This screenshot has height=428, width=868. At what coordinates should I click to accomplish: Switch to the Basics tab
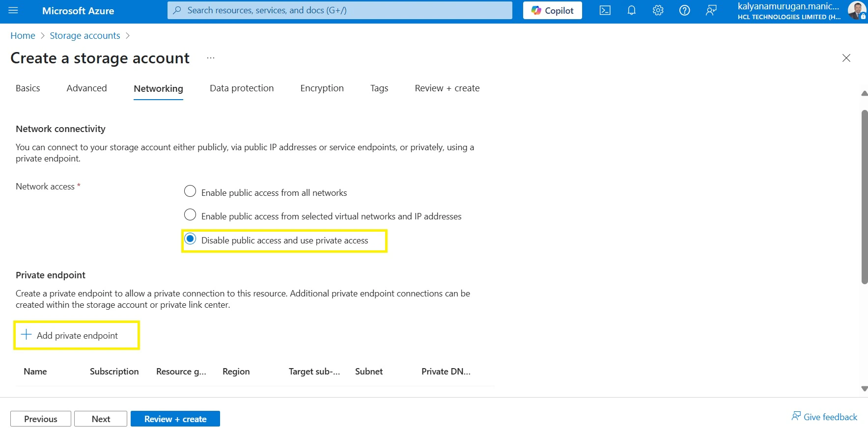[x=28, y=88]
